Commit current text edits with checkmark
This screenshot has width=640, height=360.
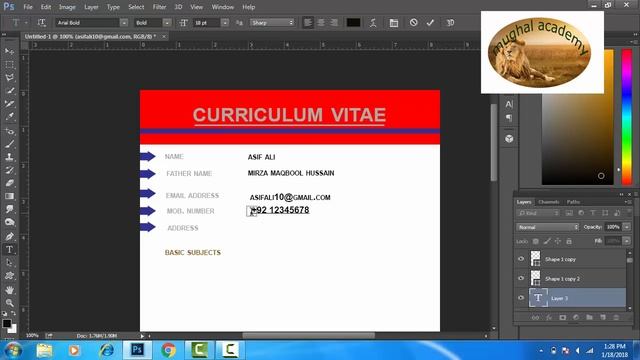(x=430, y=23)
